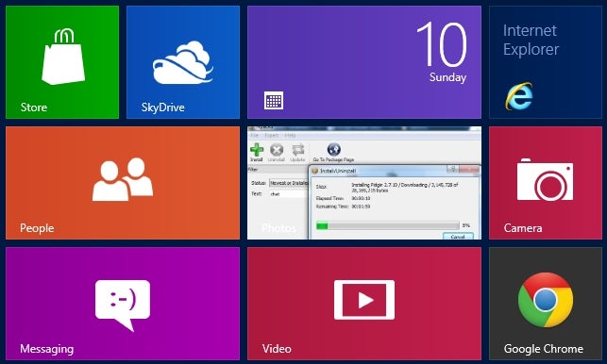The image size is (607, 364).
Task: Open the Store tile
Action: point(62,62)
